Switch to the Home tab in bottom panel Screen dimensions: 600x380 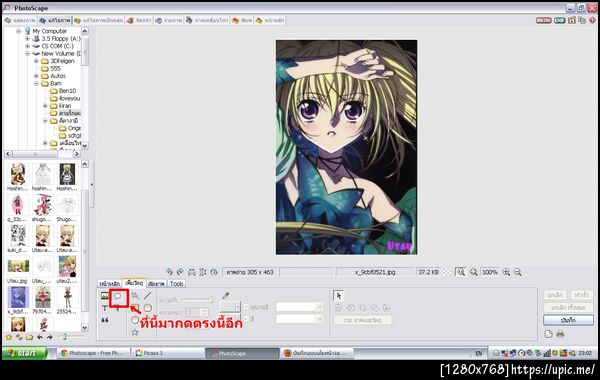[x=109, y=284]
